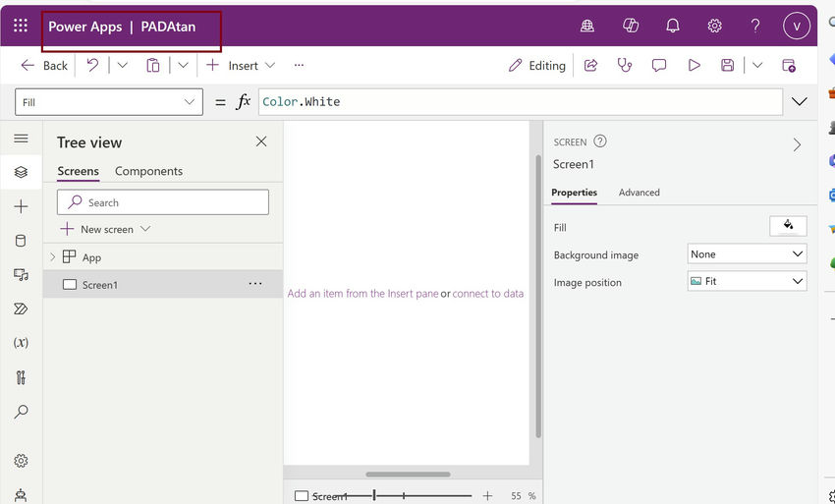Open the App checker stethoscope icon
This screenshot has height=504, width=835.
624,65
